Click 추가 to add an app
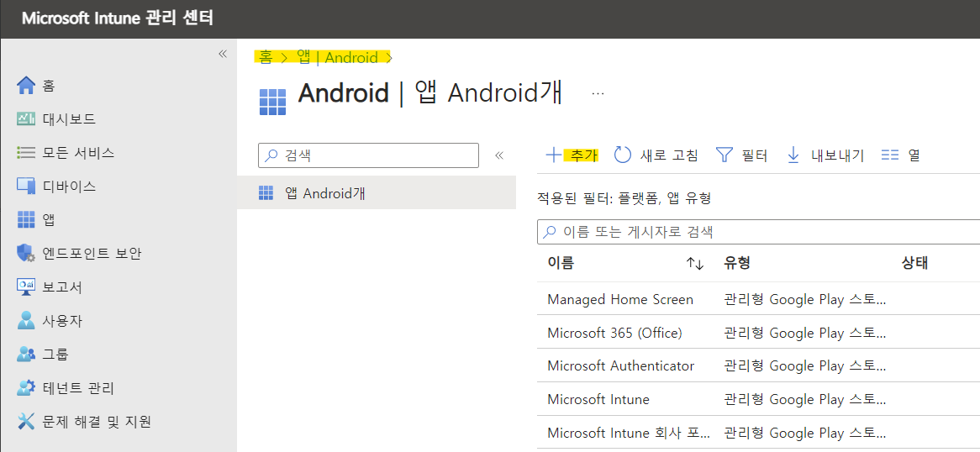This screenshot has width=980, height=452. click(572, 155)
